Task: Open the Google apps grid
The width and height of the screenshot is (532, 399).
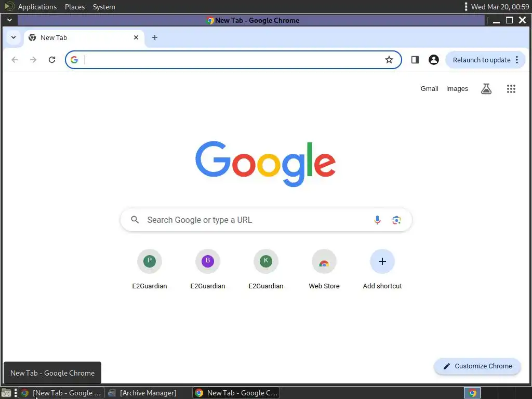Action: tap(511, 89)
